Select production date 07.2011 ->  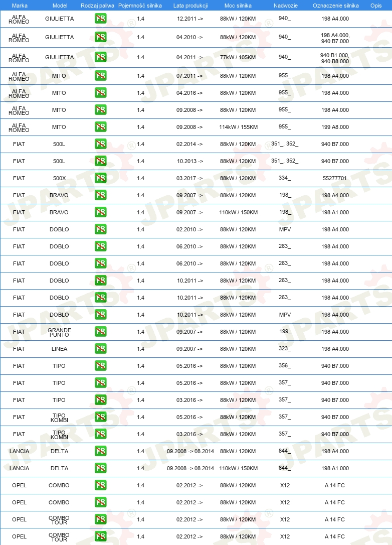point(189,76)
